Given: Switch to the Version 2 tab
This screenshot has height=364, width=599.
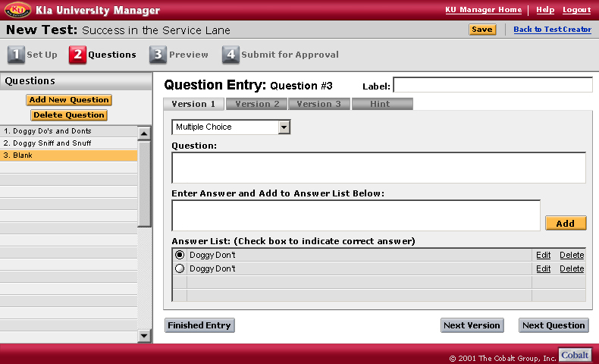Looking at the screenshot, I should tap(257, 104).
